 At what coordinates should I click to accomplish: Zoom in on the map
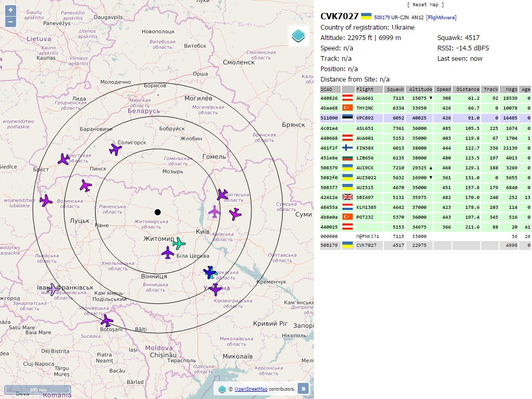[10, 10]
